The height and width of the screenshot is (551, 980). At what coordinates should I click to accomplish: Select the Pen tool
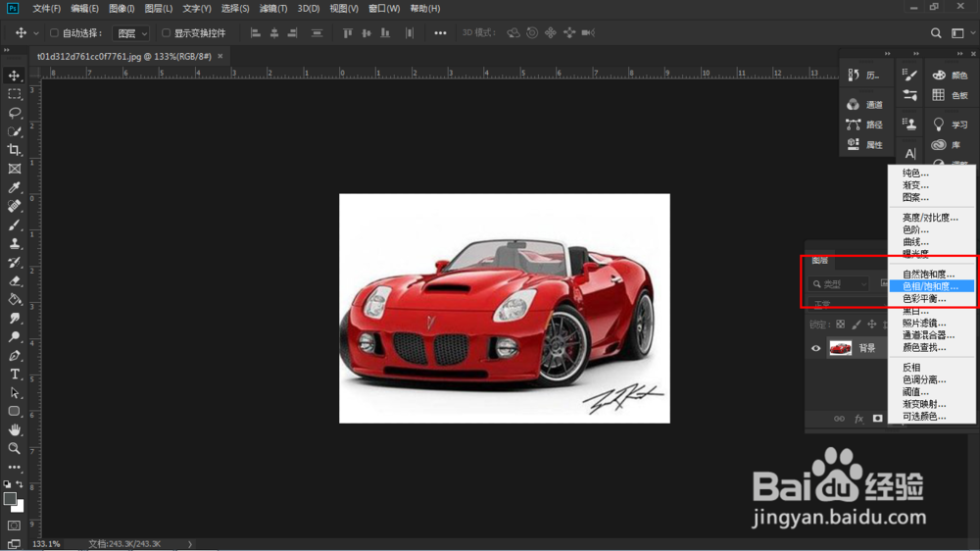[14, 356]
